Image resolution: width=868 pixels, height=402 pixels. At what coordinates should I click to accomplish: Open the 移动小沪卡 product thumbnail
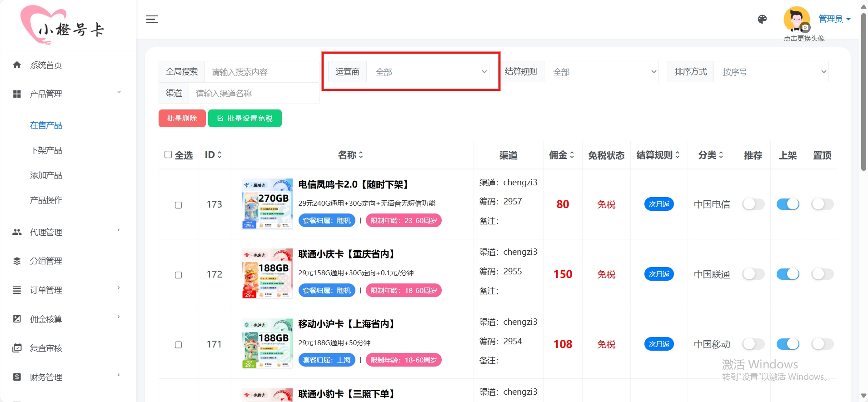267,343
